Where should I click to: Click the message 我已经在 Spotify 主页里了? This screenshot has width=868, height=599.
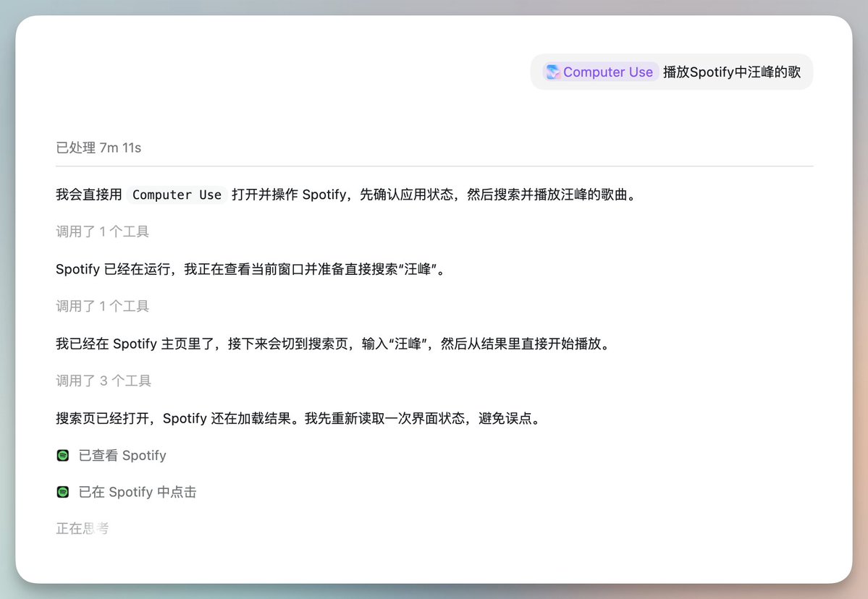coord(334,344)
